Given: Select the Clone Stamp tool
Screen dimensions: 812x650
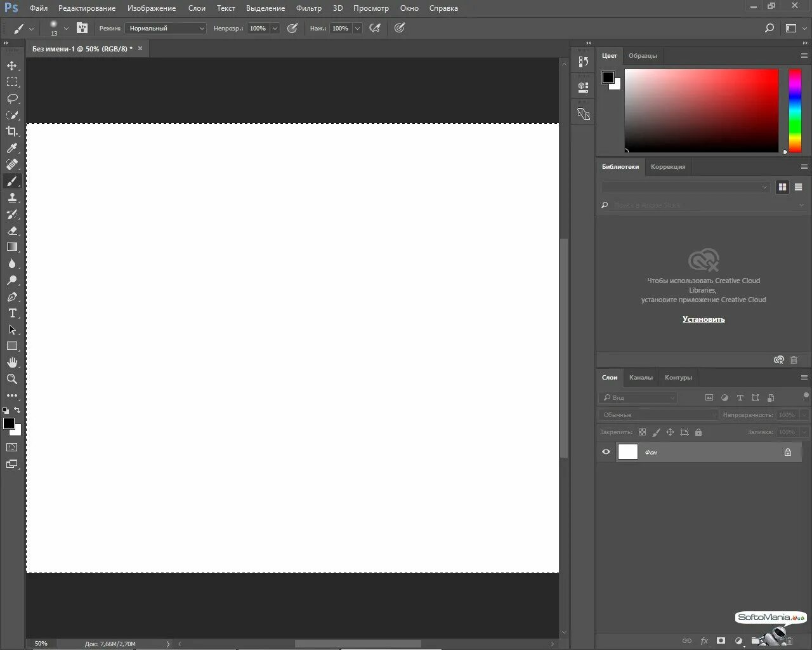Looking at the screenshot, I should [12, 197].
